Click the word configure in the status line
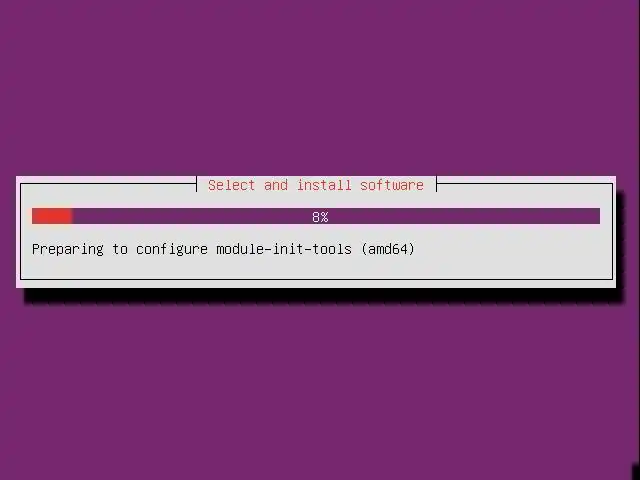Screen dimensions: 640x480 [172, 249]
